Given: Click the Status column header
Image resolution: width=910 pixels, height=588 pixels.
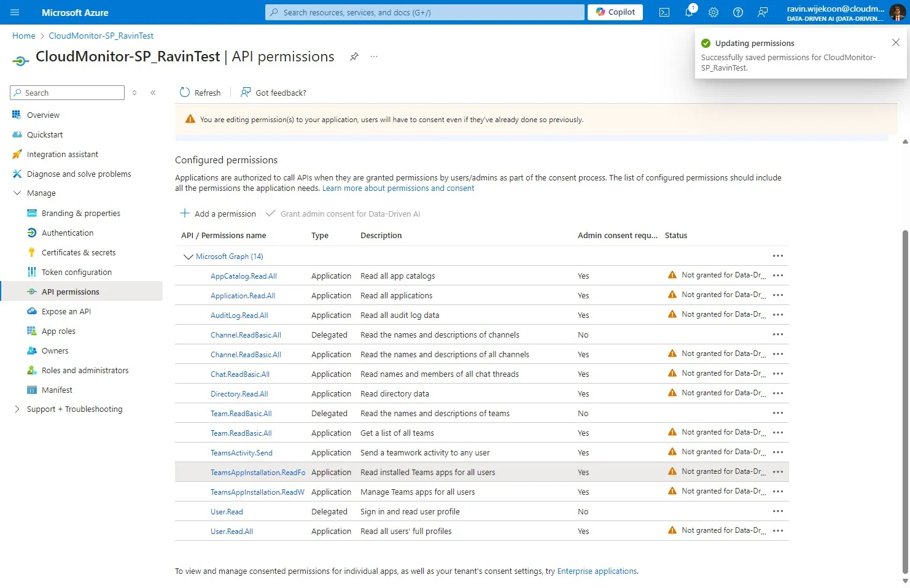Looking at the screenshot, I should [676, 235].
